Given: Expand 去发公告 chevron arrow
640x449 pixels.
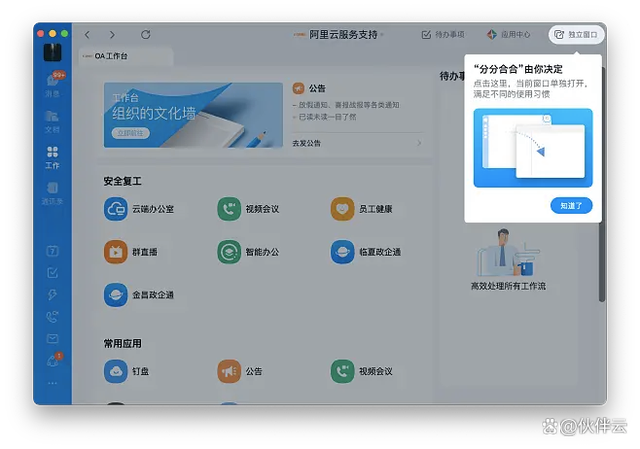Looking at the screenshot, I should pos(419,143).
